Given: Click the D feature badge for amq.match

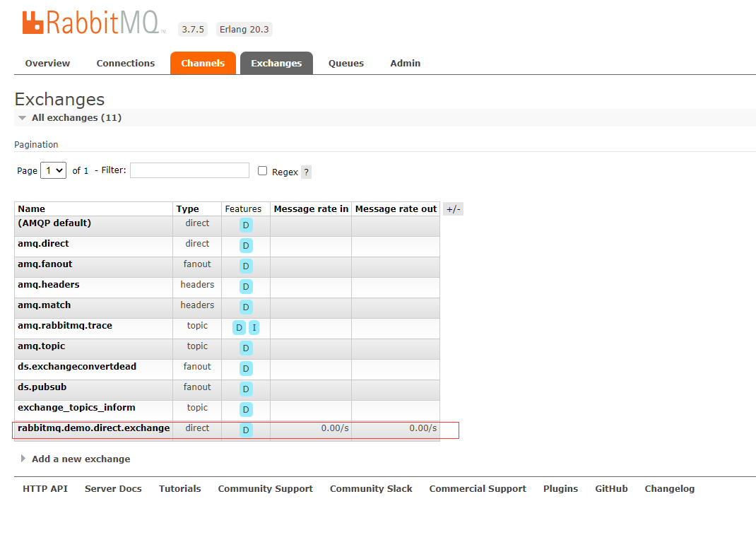Looking at the screenshot, I should tap(246, 307).
